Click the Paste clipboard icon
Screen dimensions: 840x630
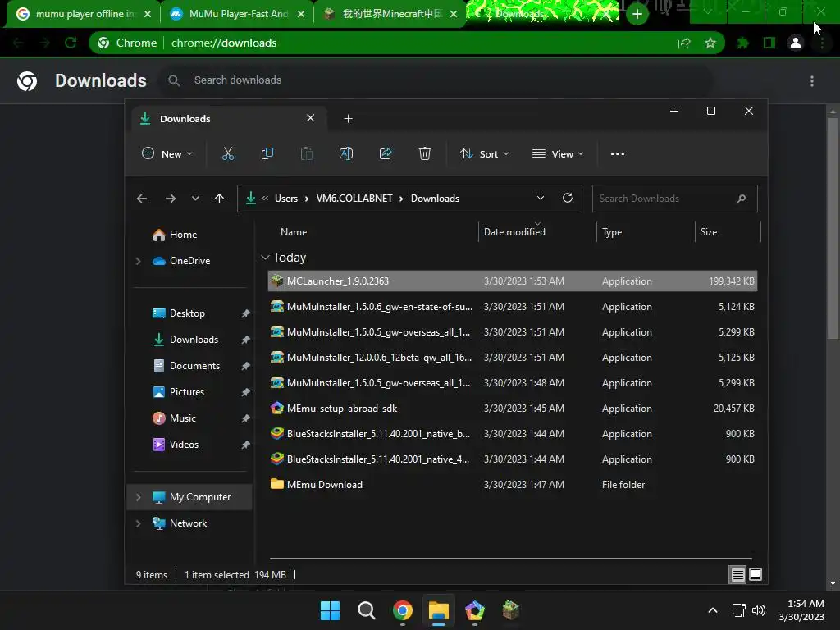(307, 153)
